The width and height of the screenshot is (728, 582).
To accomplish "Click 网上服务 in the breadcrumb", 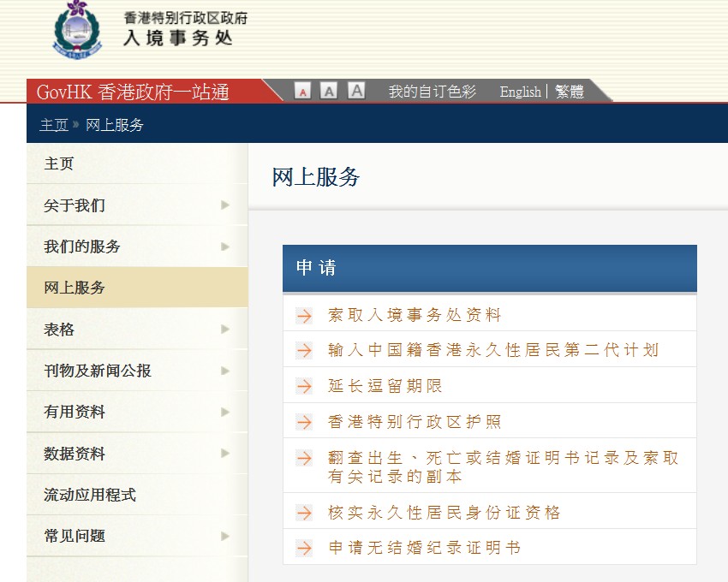I will (115, 125).
